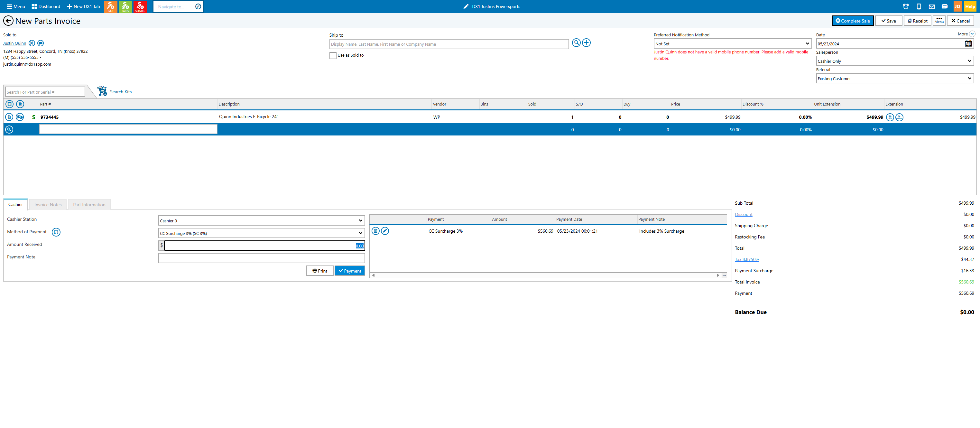
Task: Open the mobile phone icon in top bar
Action: tap(919, 6)
